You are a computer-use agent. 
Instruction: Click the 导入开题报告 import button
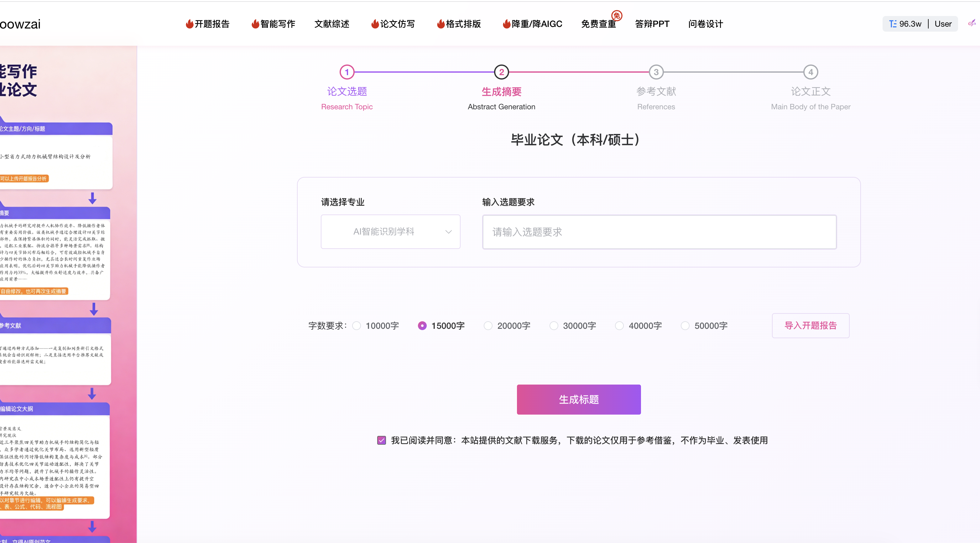pos(810,326)
